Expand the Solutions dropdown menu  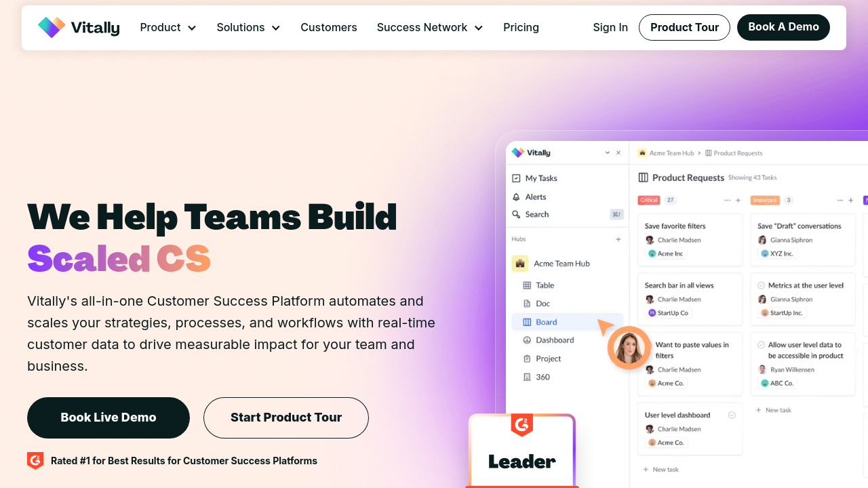248,28
